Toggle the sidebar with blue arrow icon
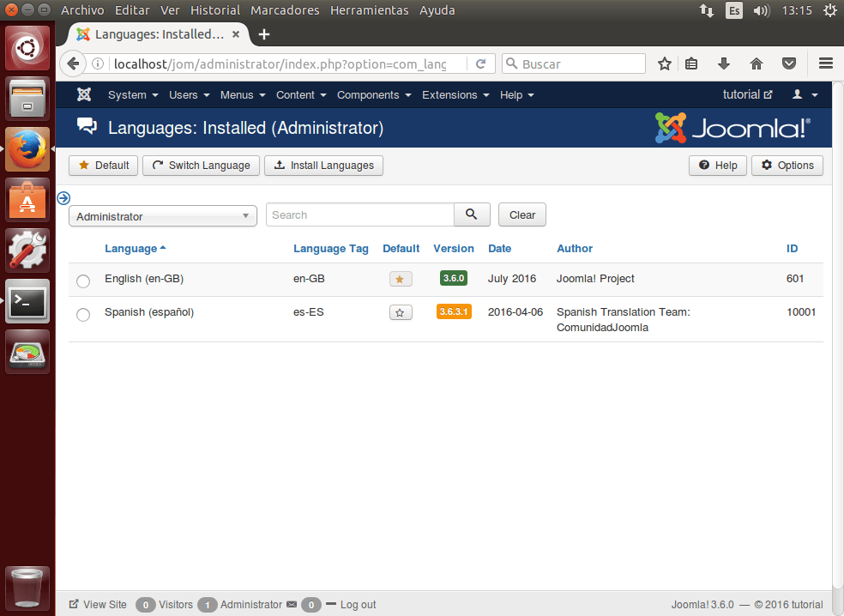Screen dimensions: 844x616 (x=63, y=198)
